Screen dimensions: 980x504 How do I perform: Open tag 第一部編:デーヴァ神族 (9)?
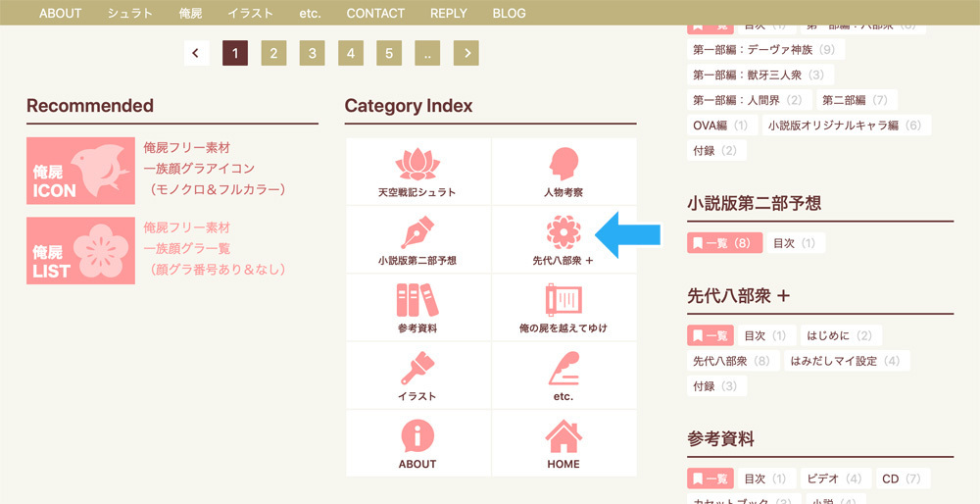765,49
